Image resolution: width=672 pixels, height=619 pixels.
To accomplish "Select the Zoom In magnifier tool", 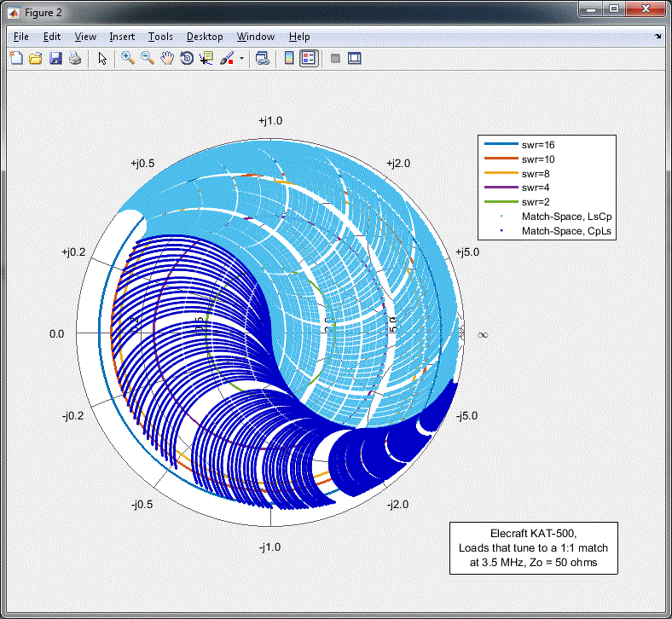I will (x=128, y=59).
